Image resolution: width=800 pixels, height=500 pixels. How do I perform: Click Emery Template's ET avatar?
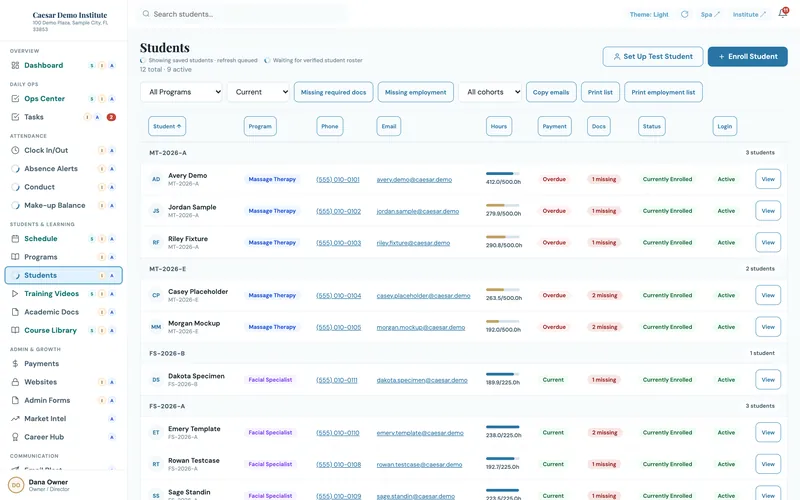click(156, 432)
